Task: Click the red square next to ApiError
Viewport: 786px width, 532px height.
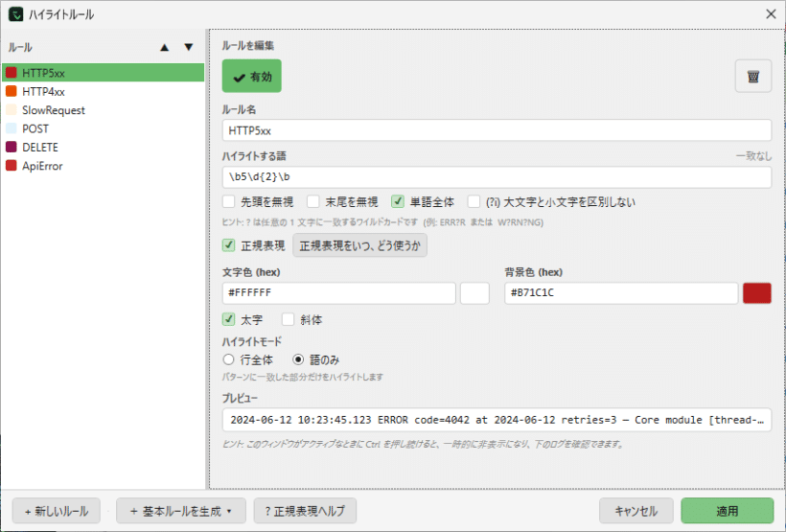Action: [12, 166]
